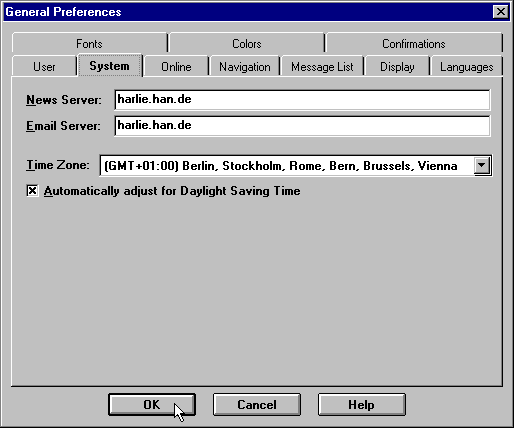Go to the Online tab
Image resolution: width=514 pixels, height=428 pixels.
(x=176, y=67)
